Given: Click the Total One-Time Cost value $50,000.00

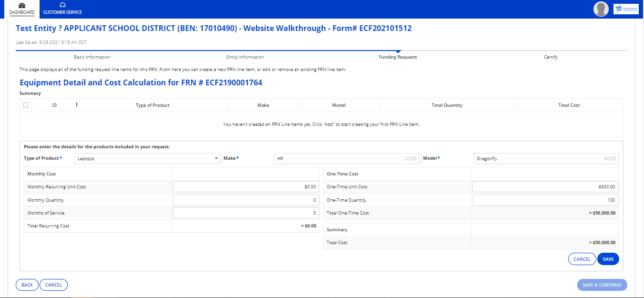Looking at the screenshot, I should click(602, 213).
